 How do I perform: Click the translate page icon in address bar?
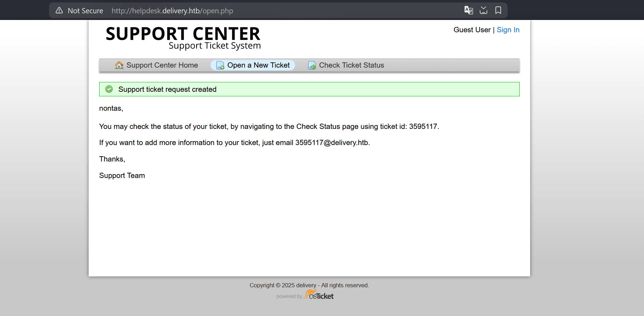(x=468, y=10)
